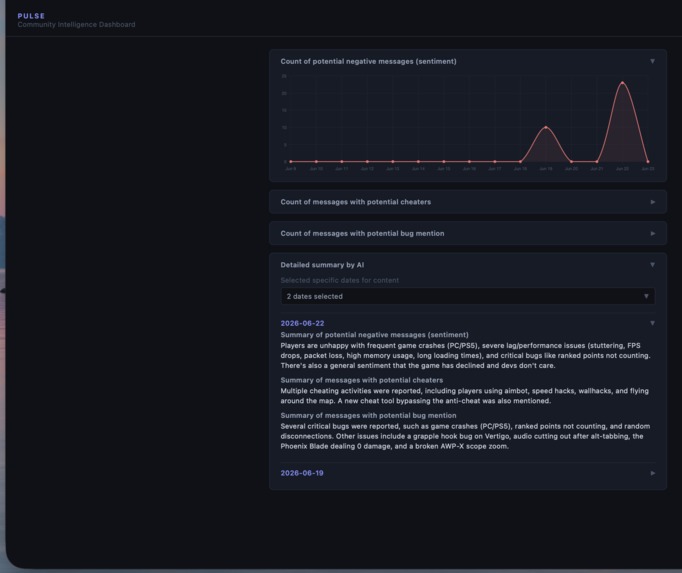Viewport: 682px width, 573px height.
Task: Expand the potential cheaters count panel arrow
Action: point(652,202)
